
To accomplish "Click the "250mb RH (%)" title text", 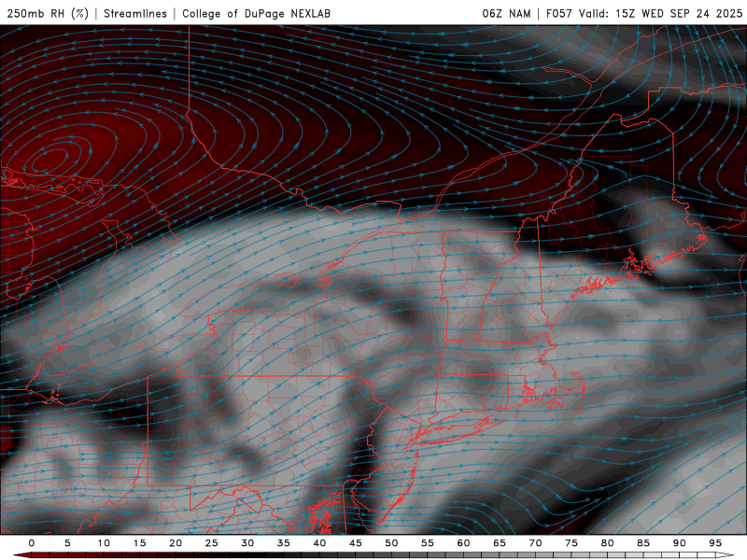I will pos(49,13).
